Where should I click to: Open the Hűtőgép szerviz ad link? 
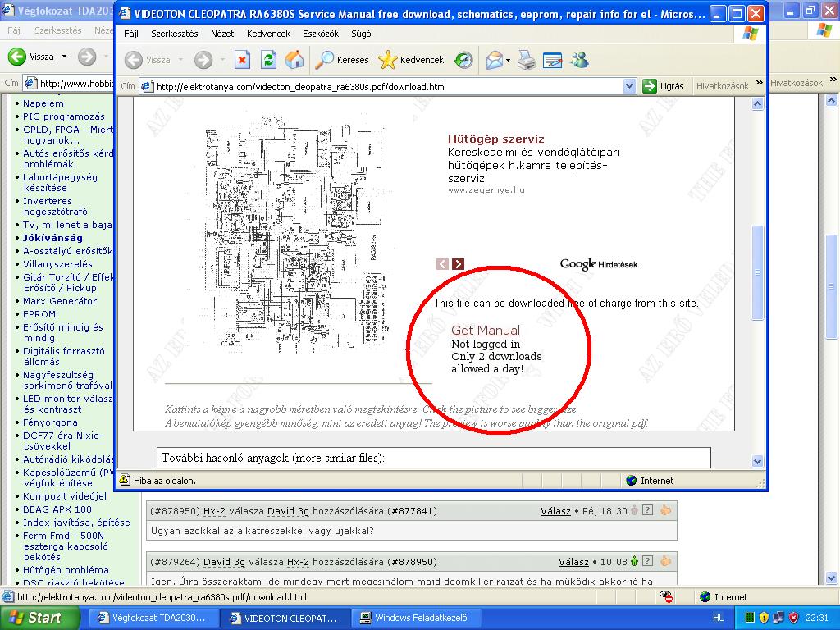(x=496, y=139)
